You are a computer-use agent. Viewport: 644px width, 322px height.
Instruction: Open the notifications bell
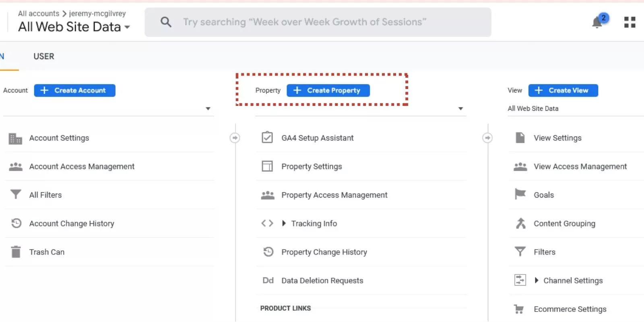(x=597, y=23)
